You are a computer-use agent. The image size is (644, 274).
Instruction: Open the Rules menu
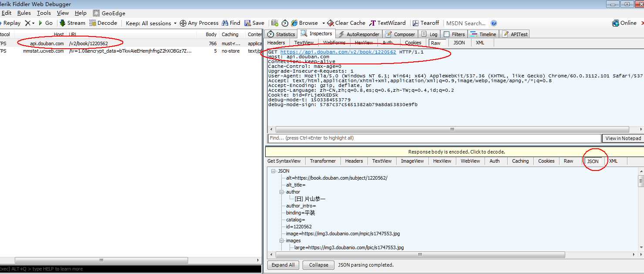(x=24, y=13)
